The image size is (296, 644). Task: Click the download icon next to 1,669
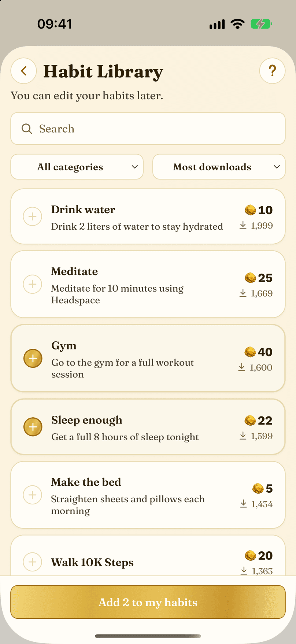[243, 293]
